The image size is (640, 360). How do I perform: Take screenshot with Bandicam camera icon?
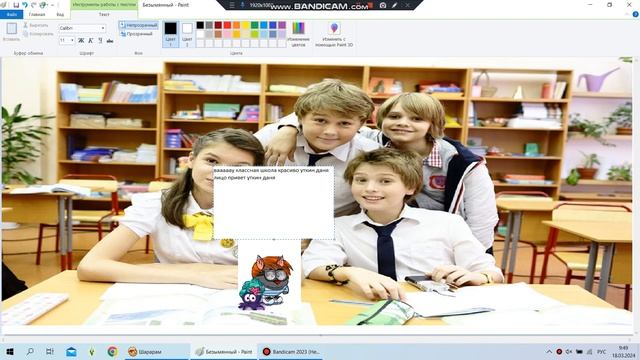(383, 5)
